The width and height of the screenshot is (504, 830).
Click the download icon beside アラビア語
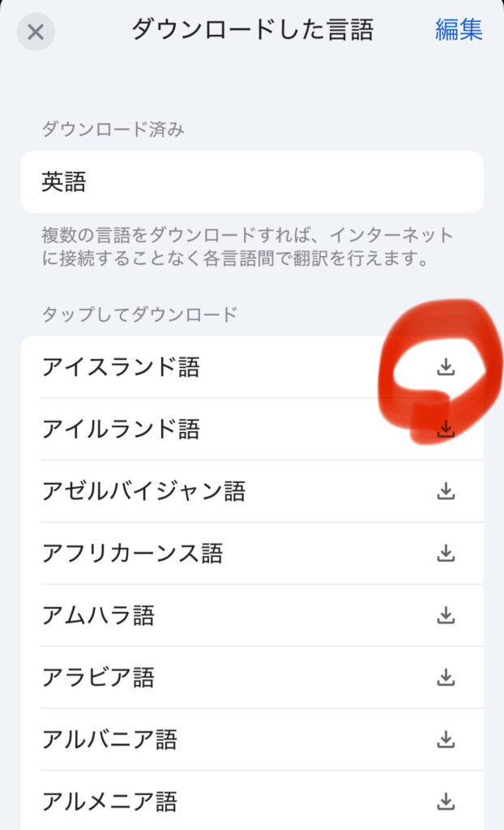click(x=446, y=677)
